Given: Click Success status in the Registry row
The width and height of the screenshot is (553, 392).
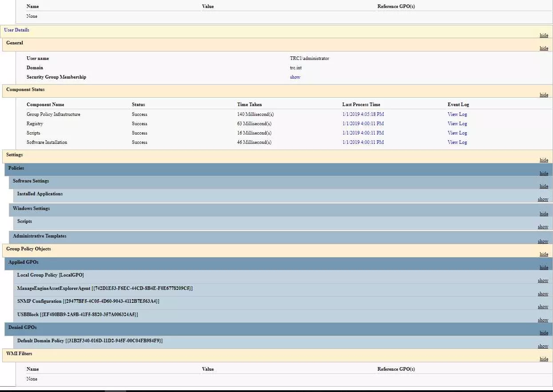Looking at the screenshot, I should point(139,124).
